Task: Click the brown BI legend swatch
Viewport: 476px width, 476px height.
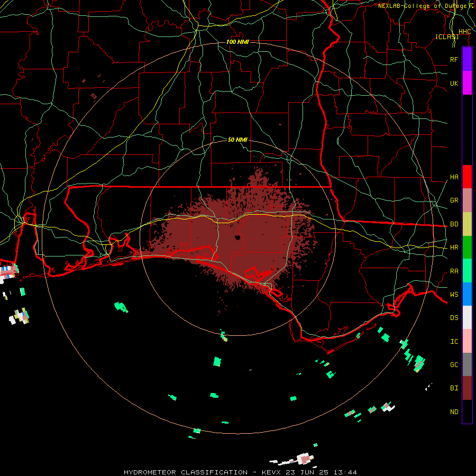Action: 467,388
